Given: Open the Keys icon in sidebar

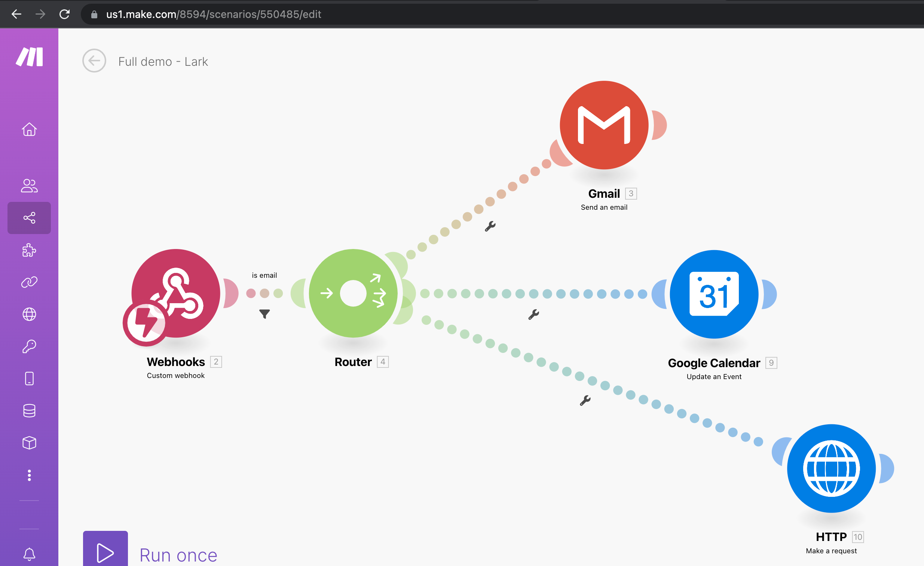Looking at the screenshot, I should tap(29, 346).
